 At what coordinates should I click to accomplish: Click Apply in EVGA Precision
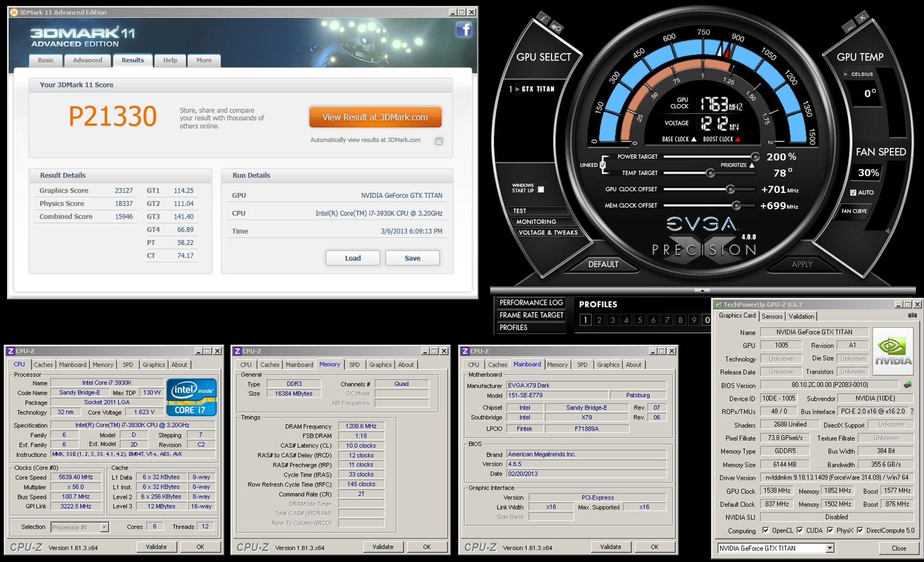802,264
